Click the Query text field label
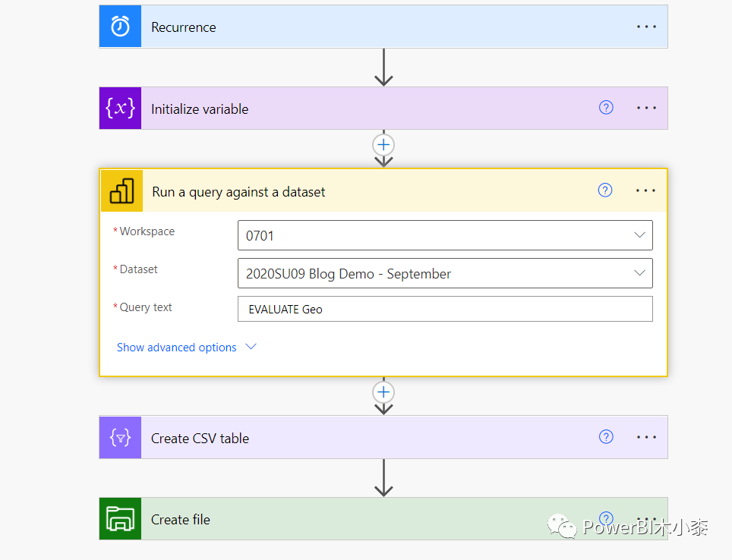The width and height of the screenshot is (732, 560). 146,307
